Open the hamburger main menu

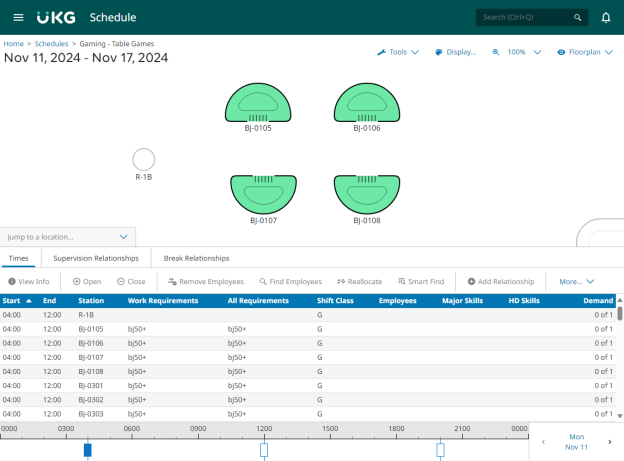[x=18, y=18]
